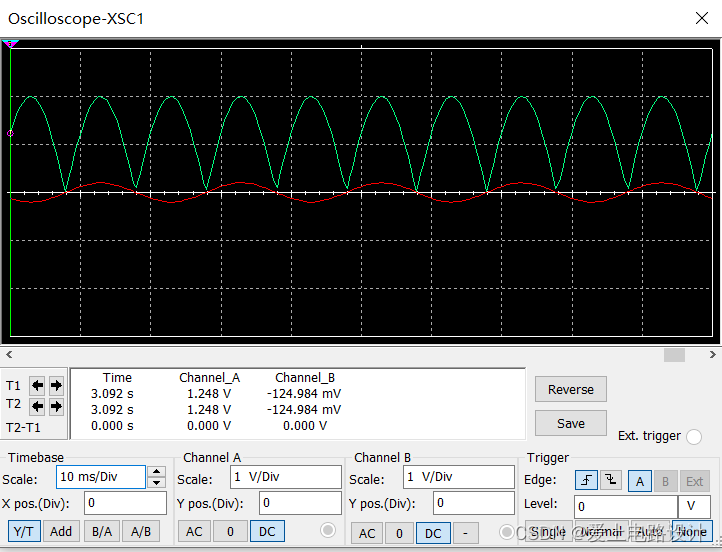Close the Oscilloscope-XSC1 window
This screenshot has width=722, height=552.
coord(702,18)
